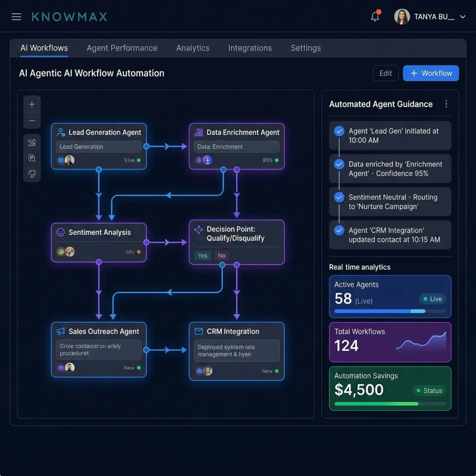Click the mail icon in CRM Integration footer
The image size is (476, 476).
click(199, 371)
